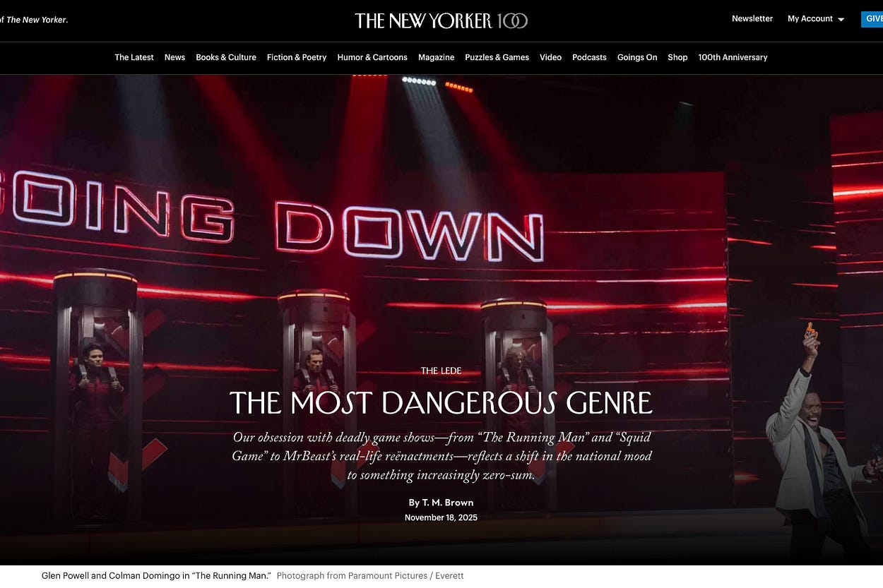This screenshot has height=588, width=883.
Task: Click the blue Give button
Action: tap(872, 19)
